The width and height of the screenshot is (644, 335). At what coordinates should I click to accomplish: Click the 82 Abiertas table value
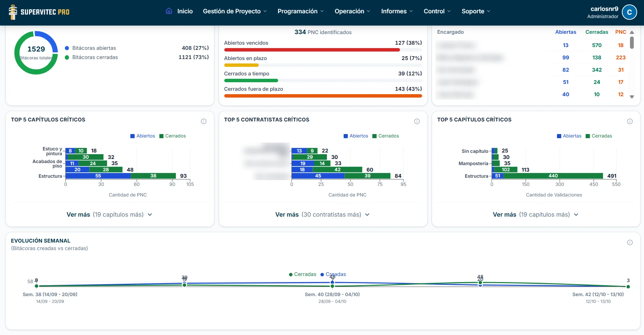coord(566,70)
